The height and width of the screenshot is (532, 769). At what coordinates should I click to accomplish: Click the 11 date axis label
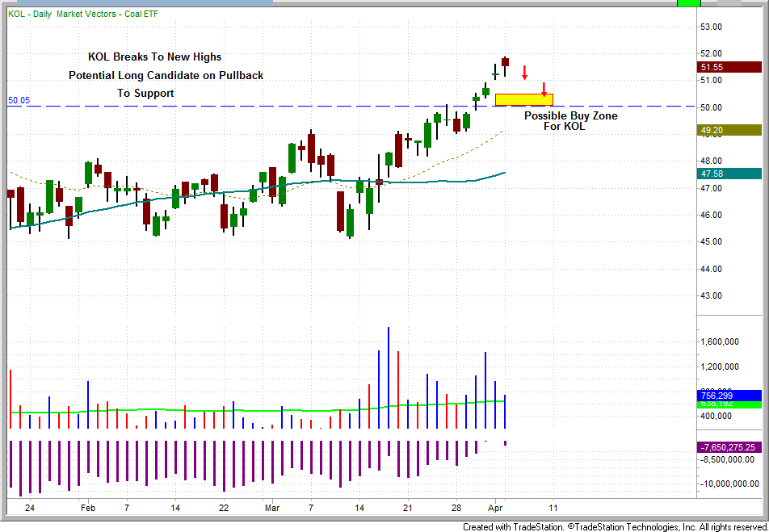(x=553, y=508)
